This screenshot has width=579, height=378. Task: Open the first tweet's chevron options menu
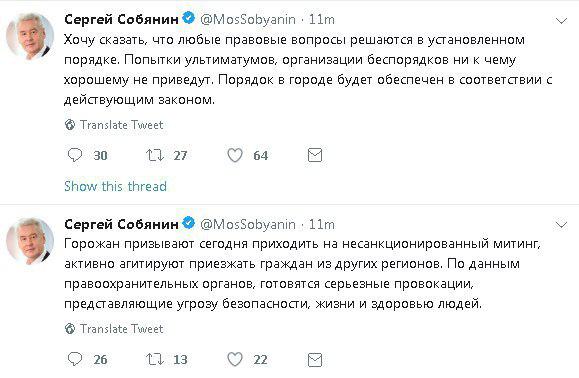click(x=561, y=21)
